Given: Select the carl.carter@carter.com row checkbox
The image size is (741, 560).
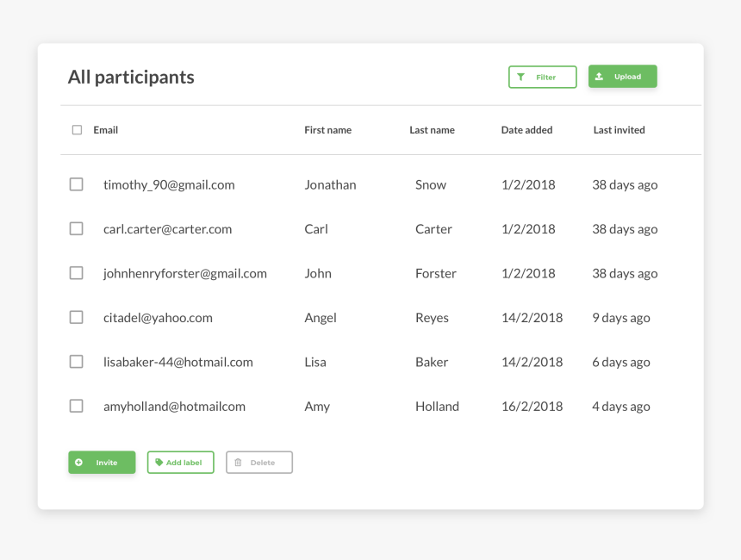Looking at the screenshot, I should coord(77,229).
